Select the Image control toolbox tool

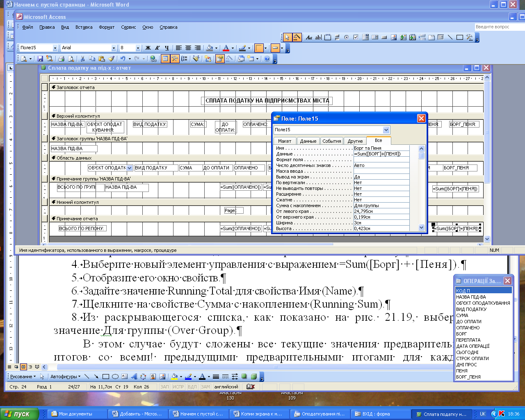[394, 37]
